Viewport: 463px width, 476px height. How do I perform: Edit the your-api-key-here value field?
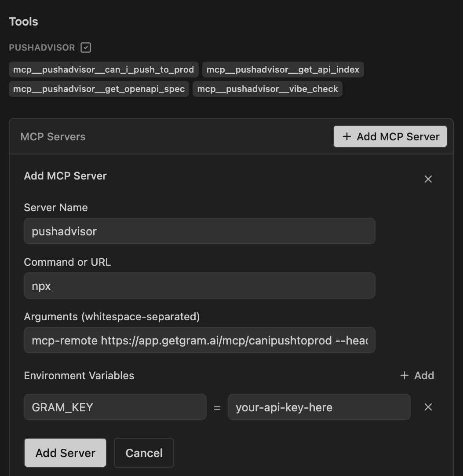(x=319, y=407)
